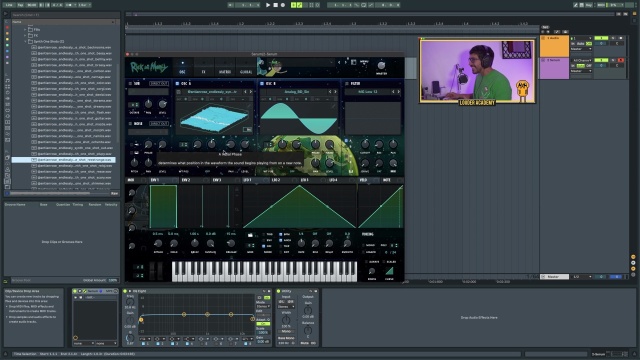This screenshot has width=640, height=360.
Task: Select the highlighted sample in browser
Action: (x=64, y=160)
